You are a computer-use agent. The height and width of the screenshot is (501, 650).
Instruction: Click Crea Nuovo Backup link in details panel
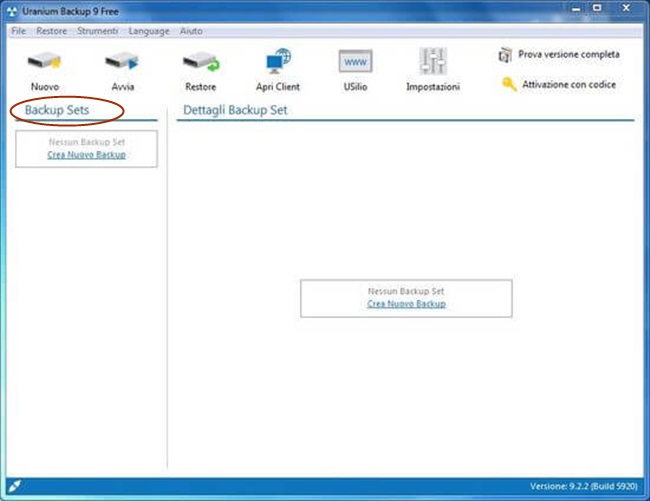[x=406, y=304]
